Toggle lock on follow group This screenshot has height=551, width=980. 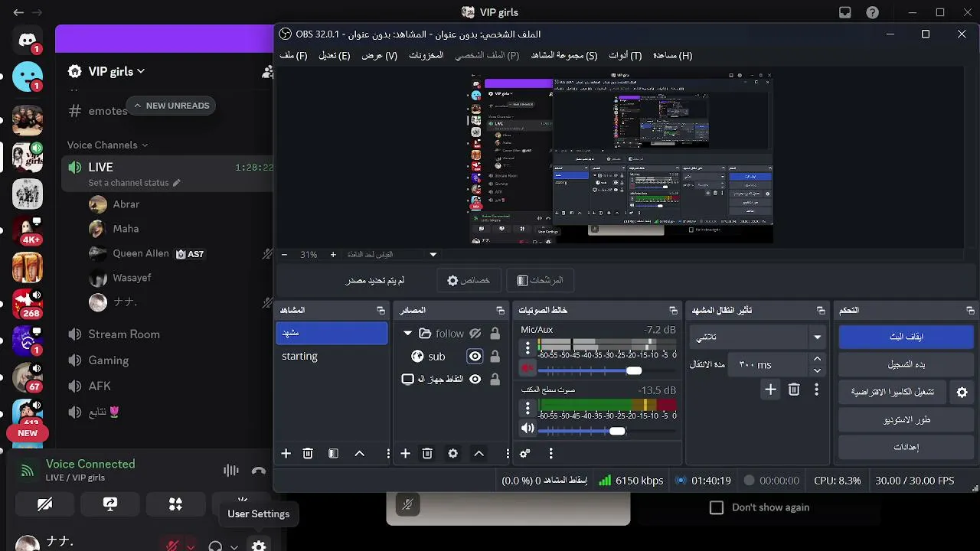coord(495,334)
